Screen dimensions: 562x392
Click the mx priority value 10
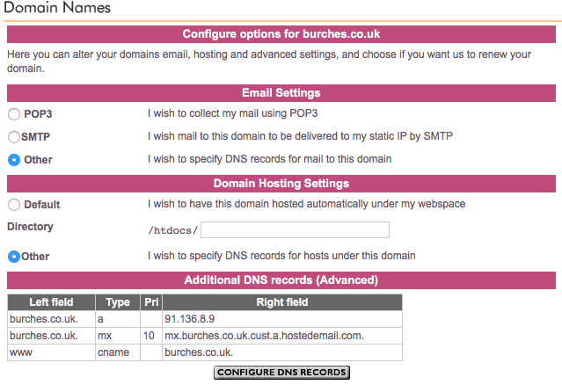(x=150, y=336)
